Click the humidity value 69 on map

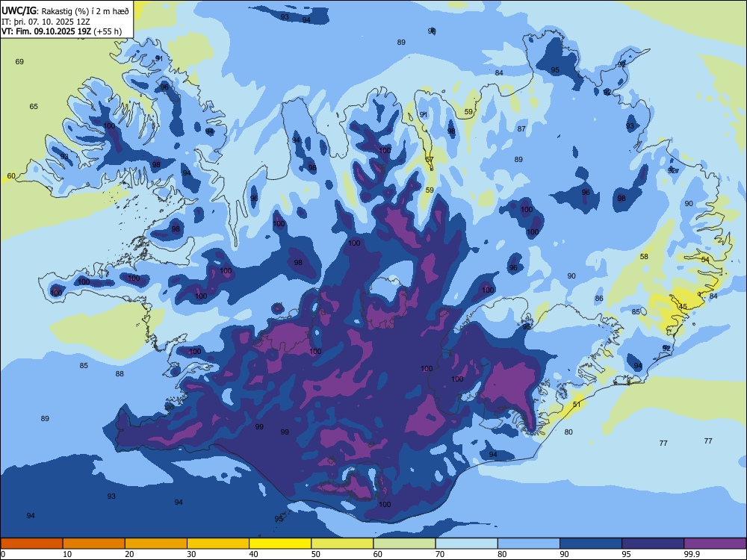pyautogui.click(x=19, y=61)
